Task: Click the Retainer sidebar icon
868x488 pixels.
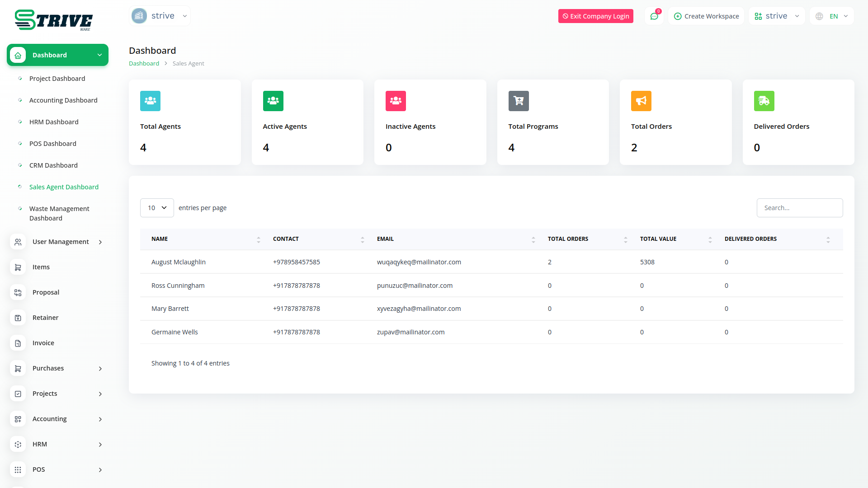Action: [x=18, y=318]
